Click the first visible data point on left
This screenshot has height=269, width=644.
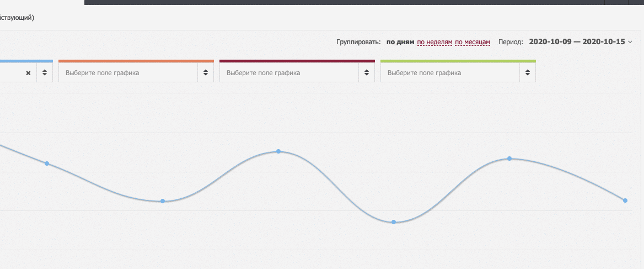[x=47, y=163]
